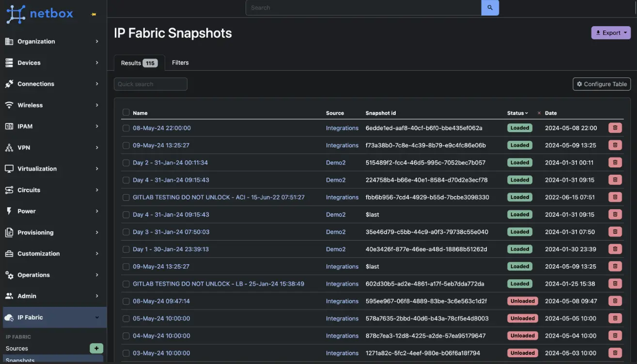Viewport: 637px width, 364px height.
Task: Click trash icon for Day 2 snapshot
Action: (x=615, y=163)
